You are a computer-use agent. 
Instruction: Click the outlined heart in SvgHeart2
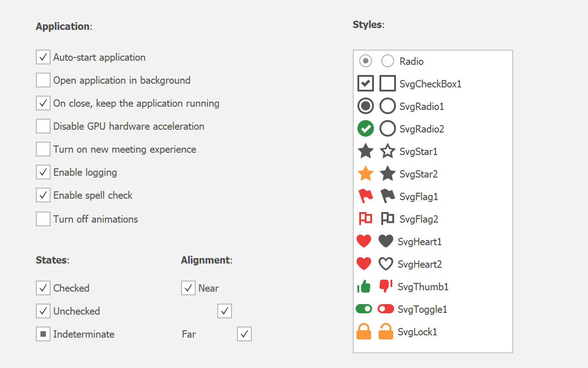tap(386, 264)
